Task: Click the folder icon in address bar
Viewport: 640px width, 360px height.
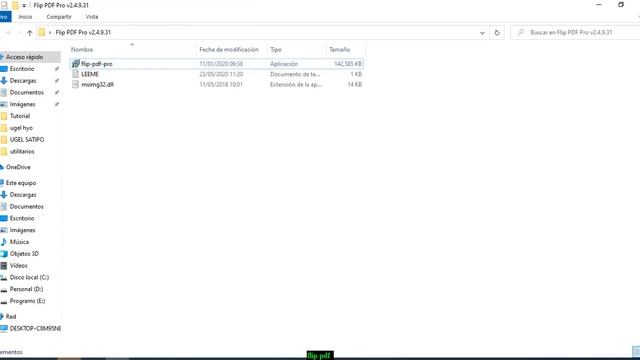Action: coord(42,33)
